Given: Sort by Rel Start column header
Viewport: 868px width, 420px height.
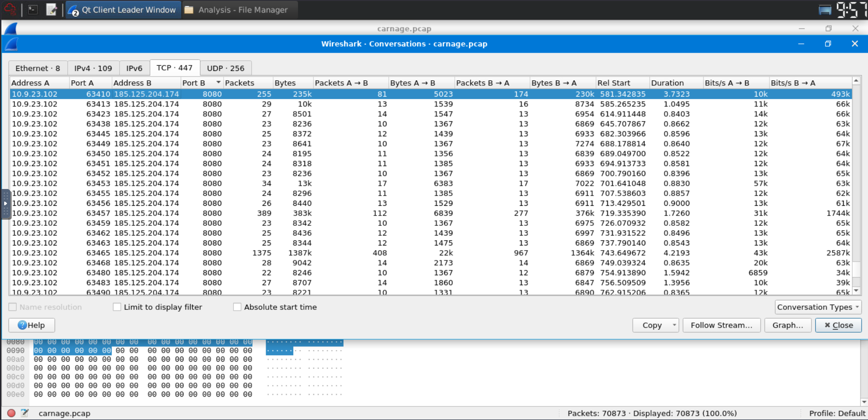Looking at the screenshot, I should (x=622, y=83).
